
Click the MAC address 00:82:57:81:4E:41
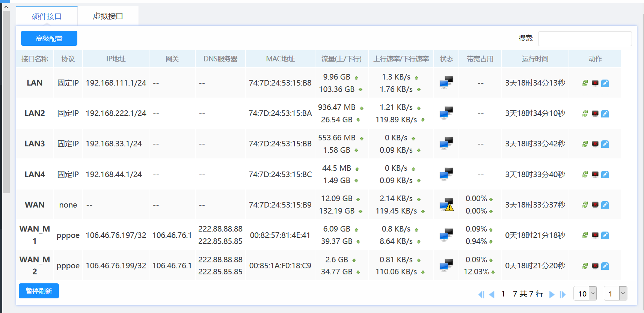point(280,235)
